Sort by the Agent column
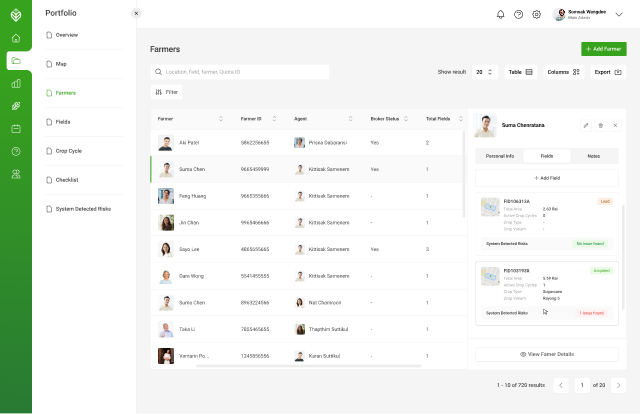Viewport: 640px width, 414px height. click(x=350, y=119)
